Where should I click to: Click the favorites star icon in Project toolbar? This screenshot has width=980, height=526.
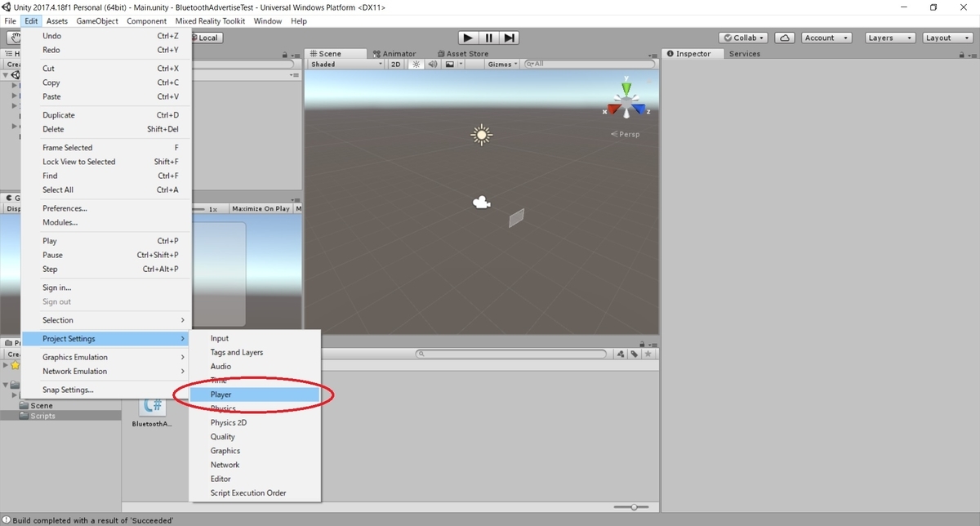648,354
